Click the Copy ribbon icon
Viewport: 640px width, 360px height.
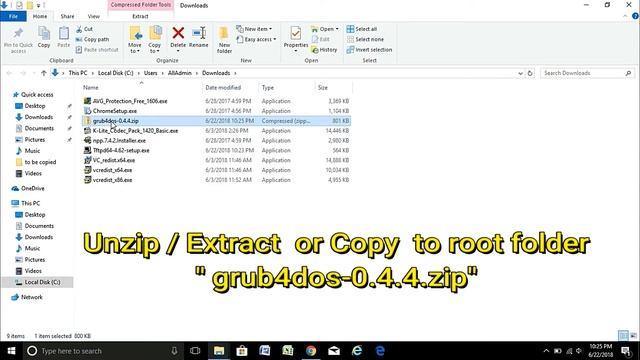click(44, 37)
